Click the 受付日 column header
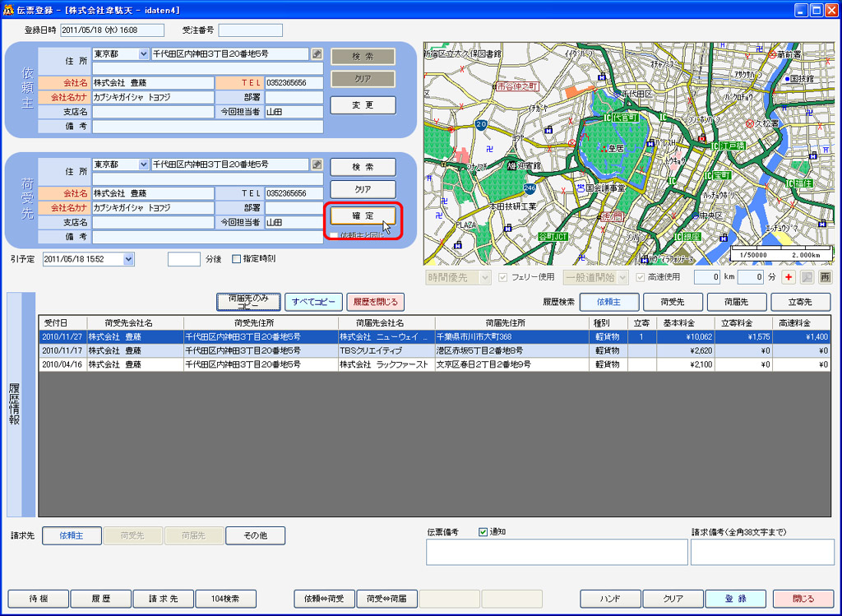The width and height of the screenshot is (842, 616). (62, 322)
